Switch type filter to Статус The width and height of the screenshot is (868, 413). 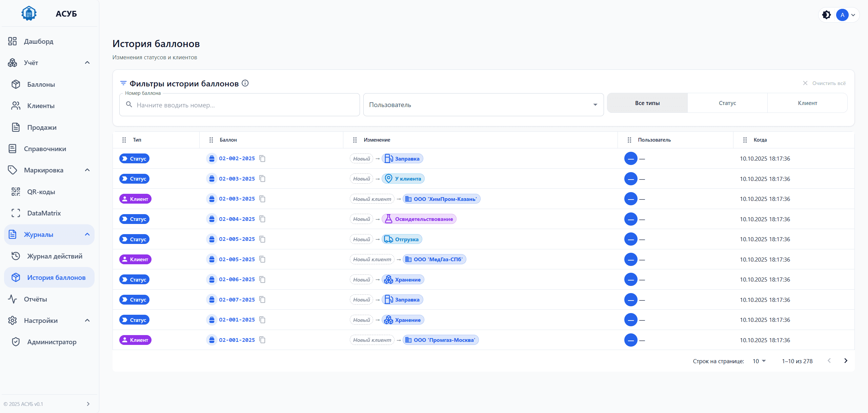(x=727, y=103)
